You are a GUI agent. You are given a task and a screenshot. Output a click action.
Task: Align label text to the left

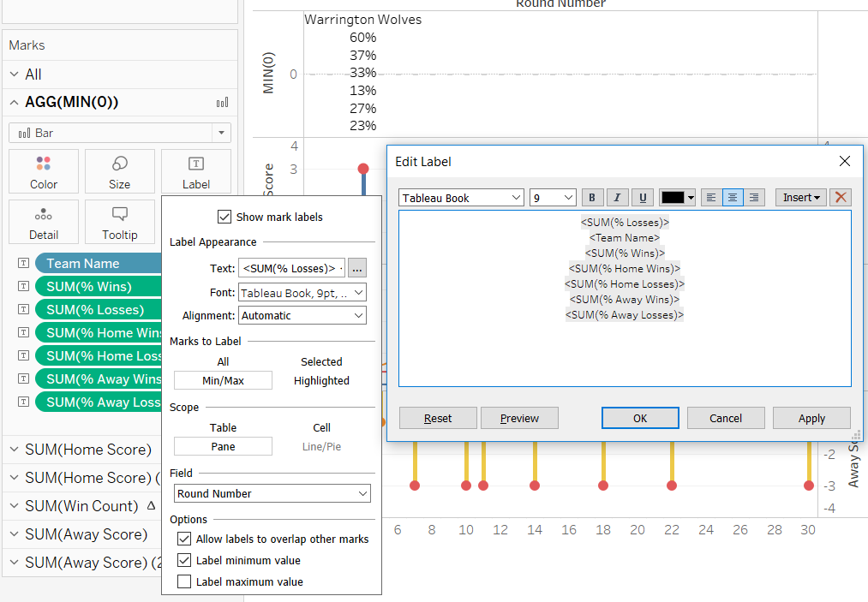pyautogui.click(x=710, y=198)
